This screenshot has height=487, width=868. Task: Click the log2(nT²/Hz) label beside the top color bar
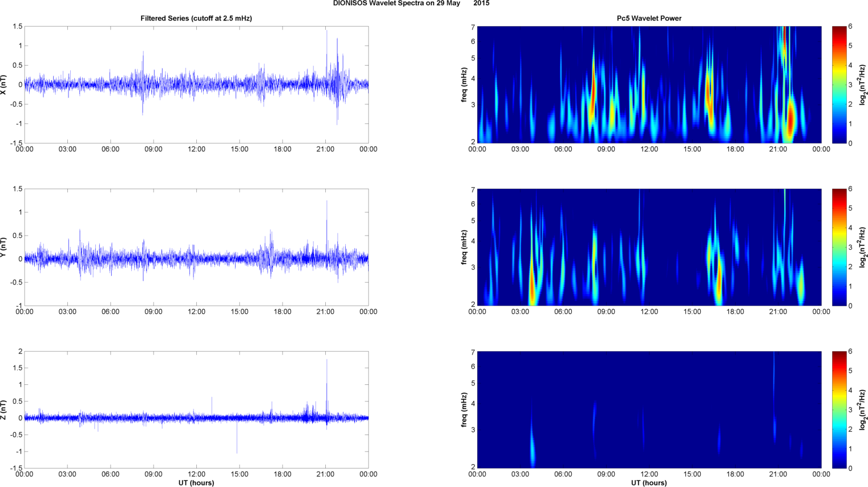(x=863, y=85)
